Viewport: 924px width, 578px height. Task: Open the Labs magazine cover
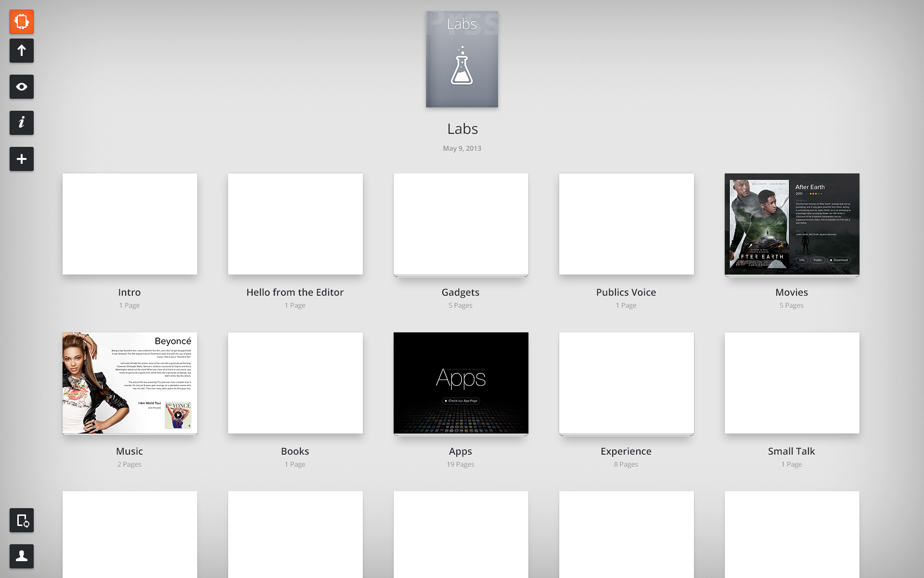coord(462,59)
